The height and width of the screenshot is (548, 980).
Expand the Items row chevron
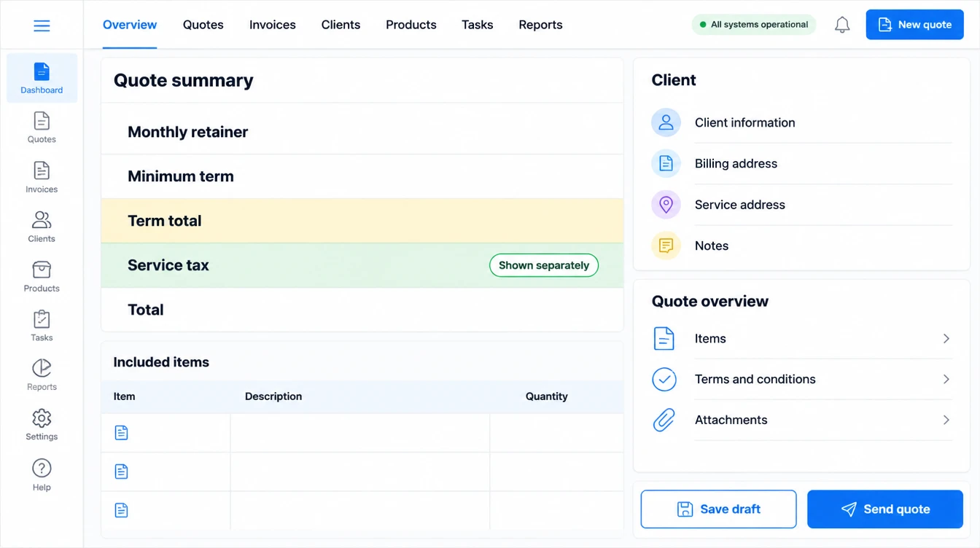click(946, 338)
